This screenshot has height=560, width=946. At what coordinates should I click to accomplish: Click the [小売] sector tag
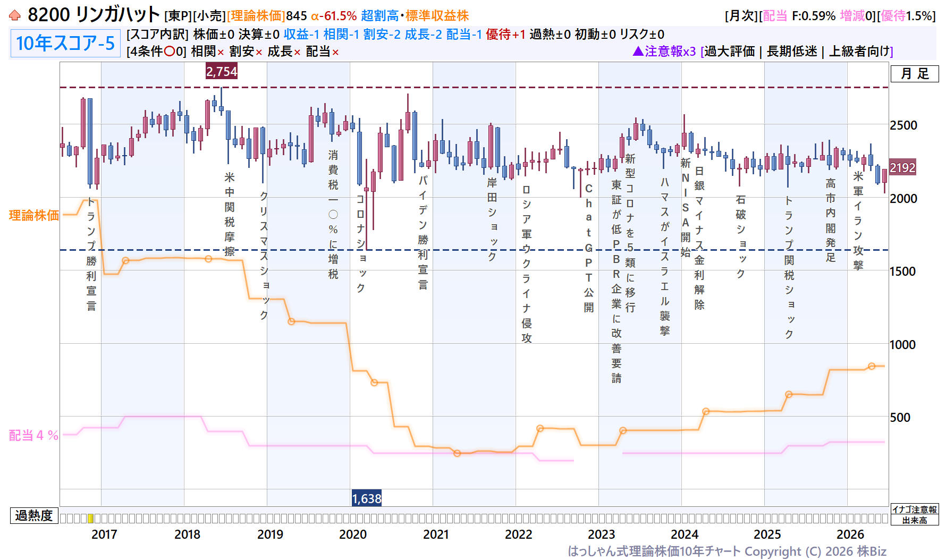[x=209, y=16]
